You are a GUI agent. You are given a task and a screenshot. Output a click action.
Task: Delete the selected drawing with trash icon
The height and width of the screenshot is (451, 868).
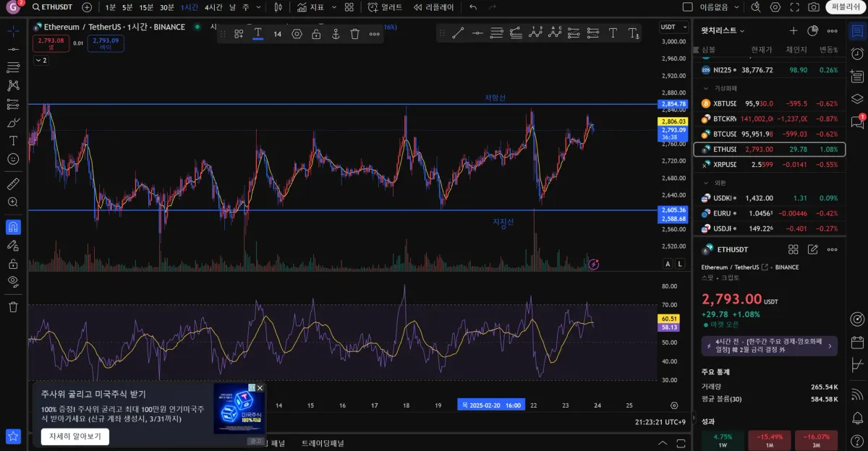355,34
